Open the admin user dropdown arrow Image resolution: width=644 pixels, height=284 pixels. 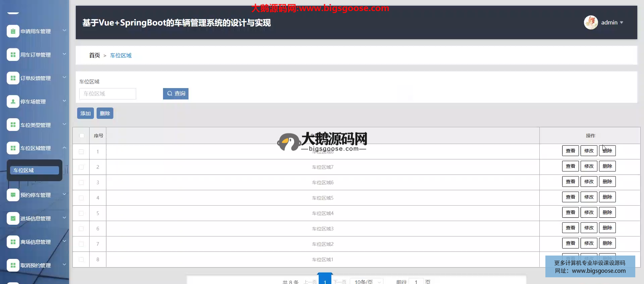622,22
